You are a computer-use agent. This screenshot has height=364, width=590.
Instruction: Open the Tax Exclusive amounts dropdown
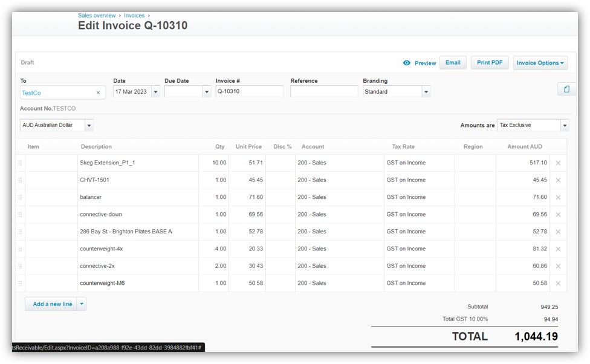click(x=563, y=125)
